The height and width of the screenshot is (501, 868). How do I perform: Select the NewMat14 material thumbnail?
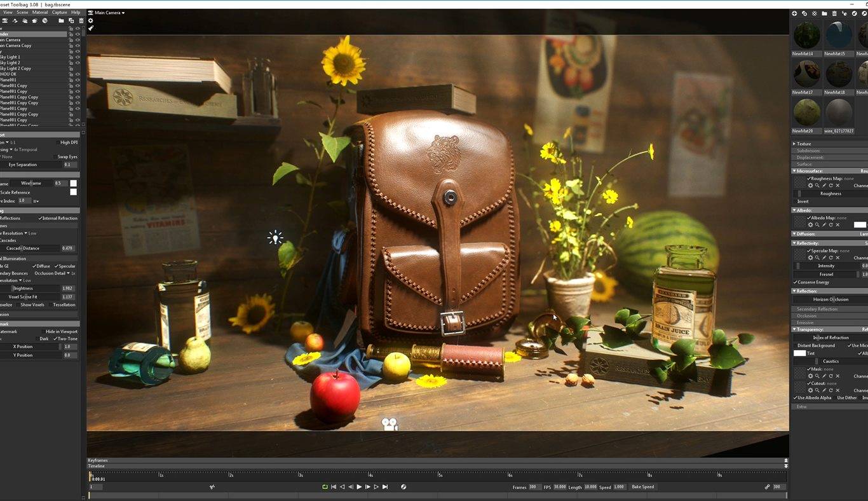coord(806,35)
